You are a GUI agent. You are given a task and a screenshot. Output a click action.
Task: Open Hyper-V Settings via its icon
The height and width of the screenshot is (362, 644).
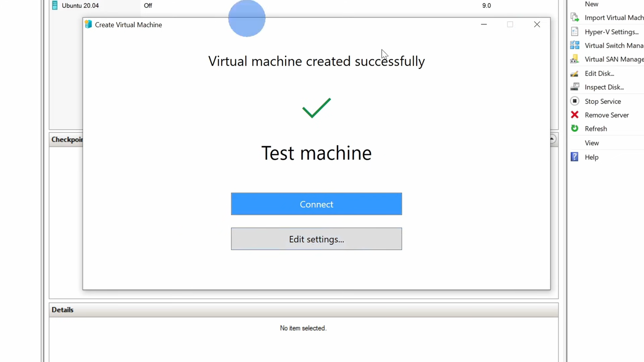click(x=575, y=32)
